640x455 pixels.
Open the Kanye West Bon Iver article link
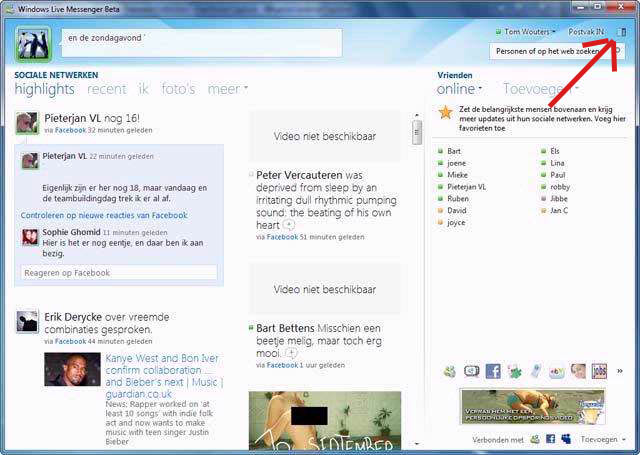click(164, 376)
